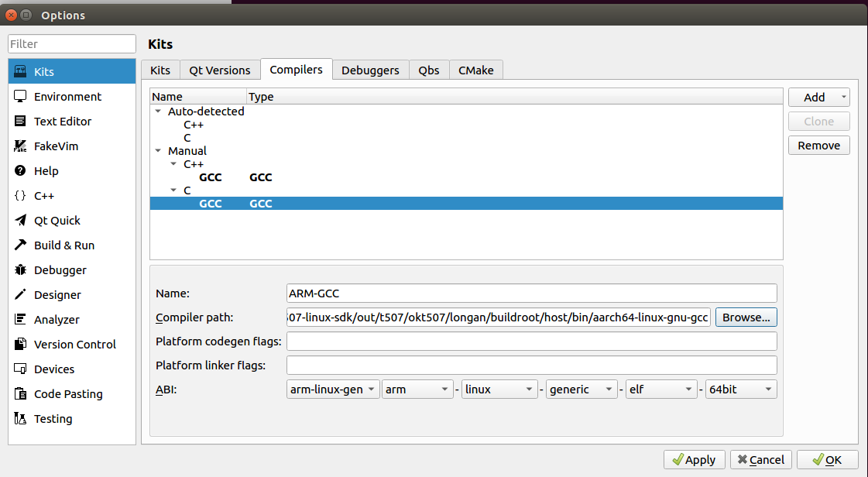Open the Analyzer icon

click(20, 319)
